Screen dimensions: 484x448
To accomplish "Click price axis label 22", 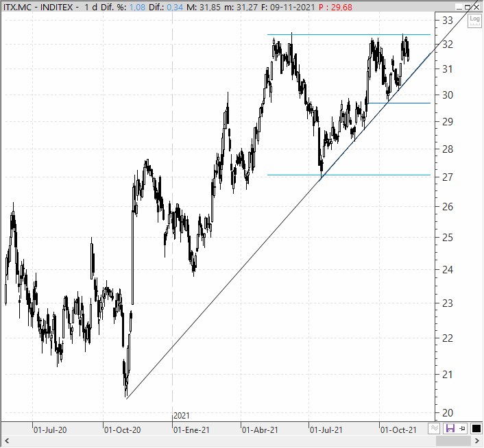I will point(448,338).
